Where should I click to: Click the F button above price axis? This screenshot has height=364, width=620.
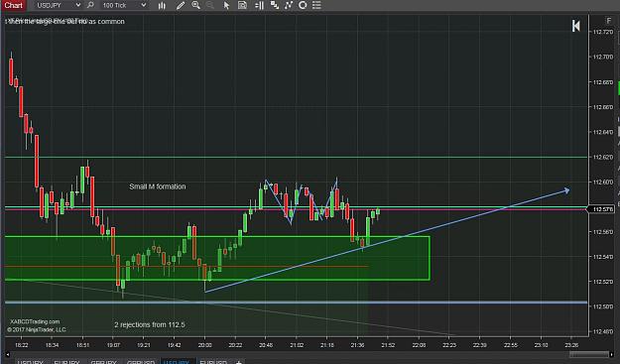point(609,21)
